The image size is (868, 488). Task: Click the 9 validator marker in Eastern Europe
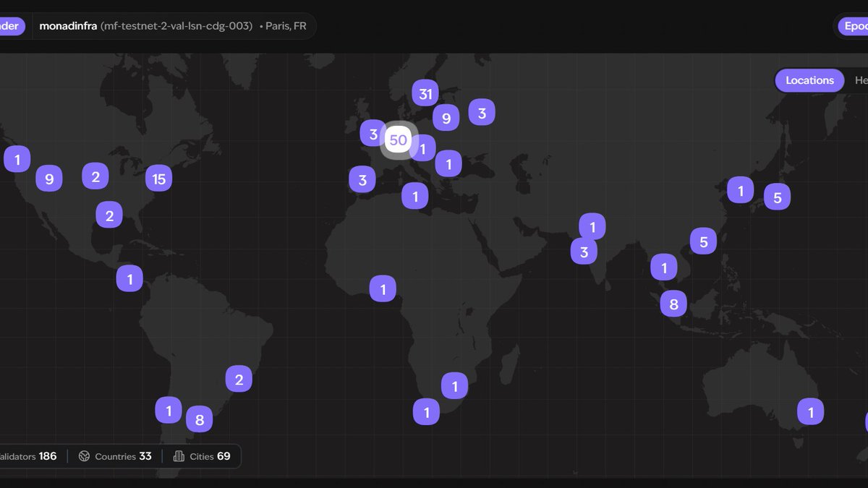pos(446,117)
